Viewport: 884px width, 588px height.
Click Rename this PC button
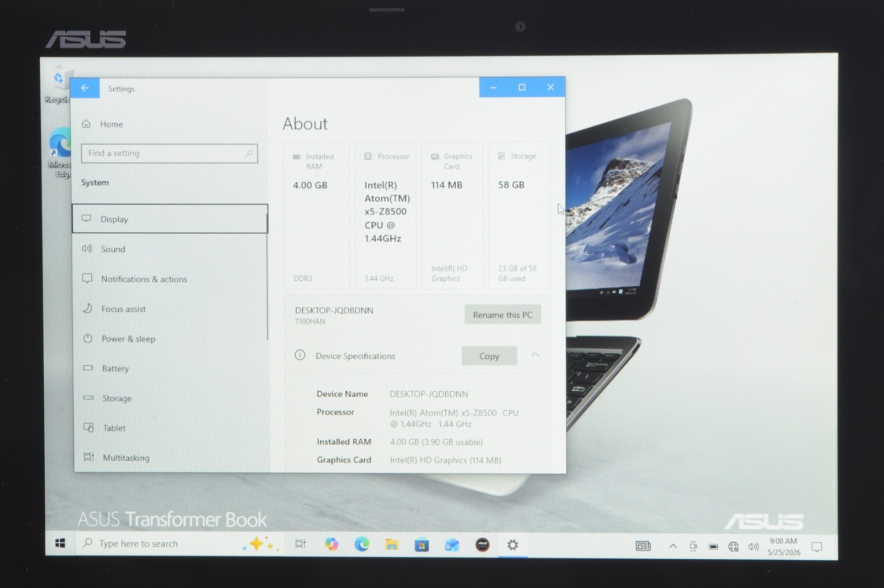click(503, 314)
